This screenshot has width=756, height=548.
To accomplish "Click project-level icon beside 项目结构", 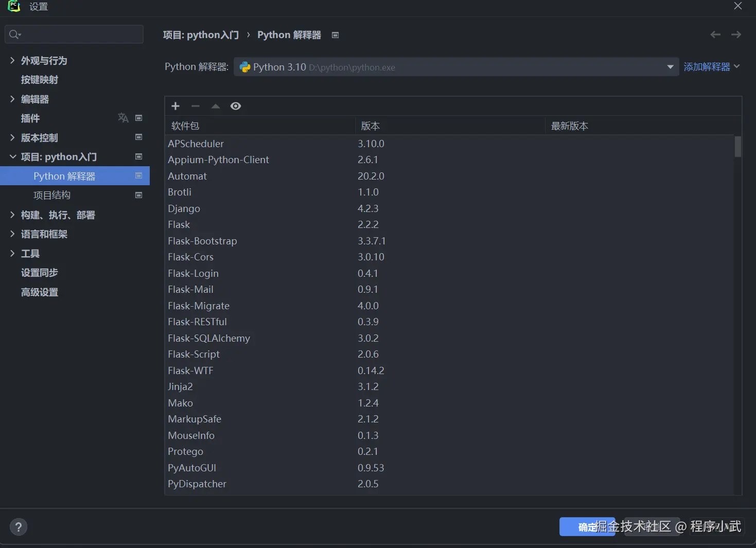I will [138, 195].
